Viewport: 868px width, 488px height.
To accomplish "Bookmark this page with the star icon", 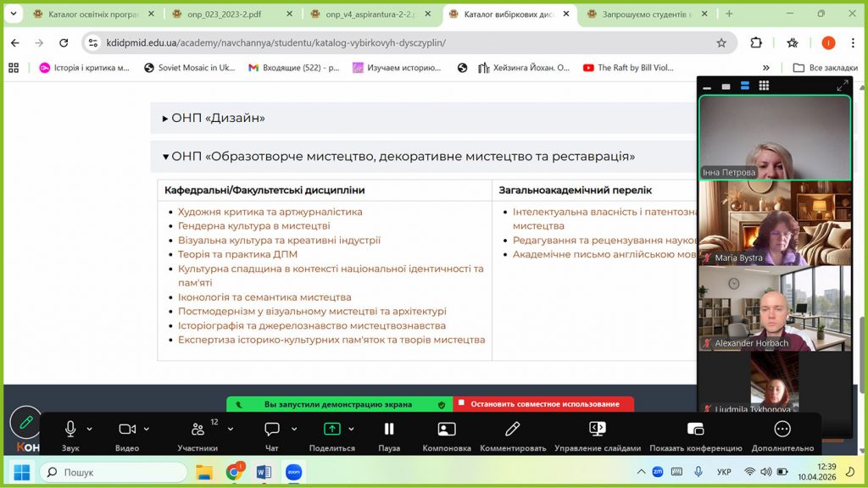I will [721, 43].
